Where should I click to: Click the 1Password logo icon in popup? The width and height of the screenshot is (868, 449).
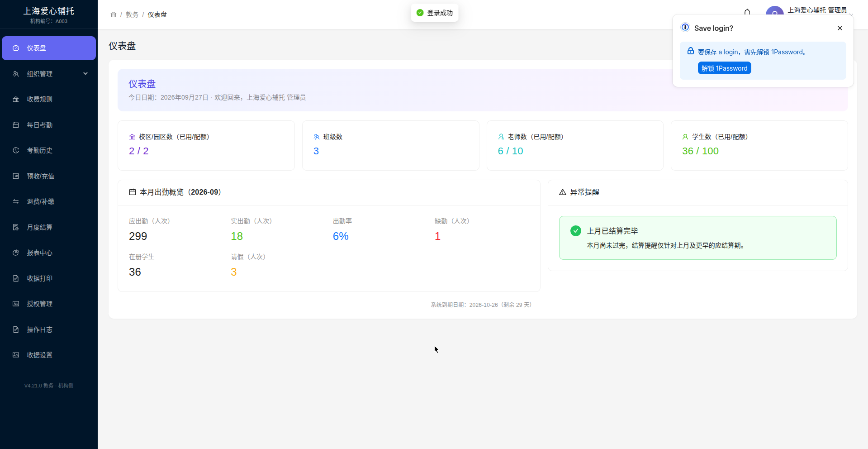tap(685, 27)
